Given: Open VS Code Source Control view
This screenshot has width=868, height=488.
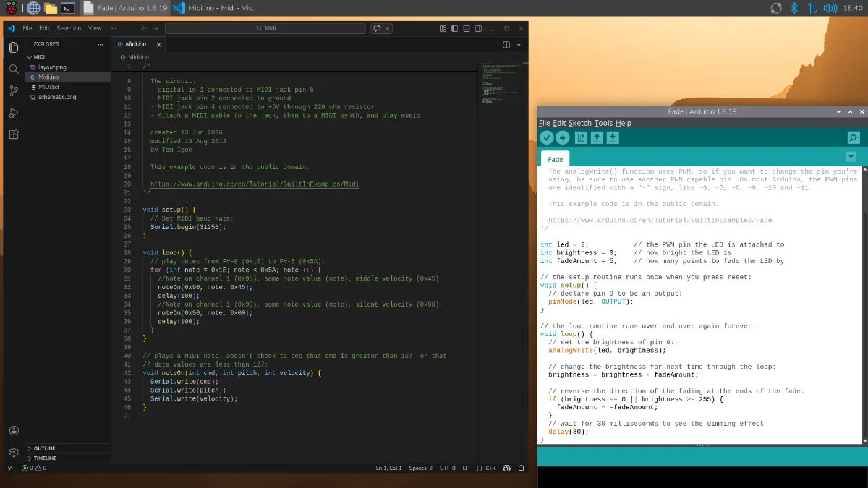Looking at the screenshot, I should 14,91.
